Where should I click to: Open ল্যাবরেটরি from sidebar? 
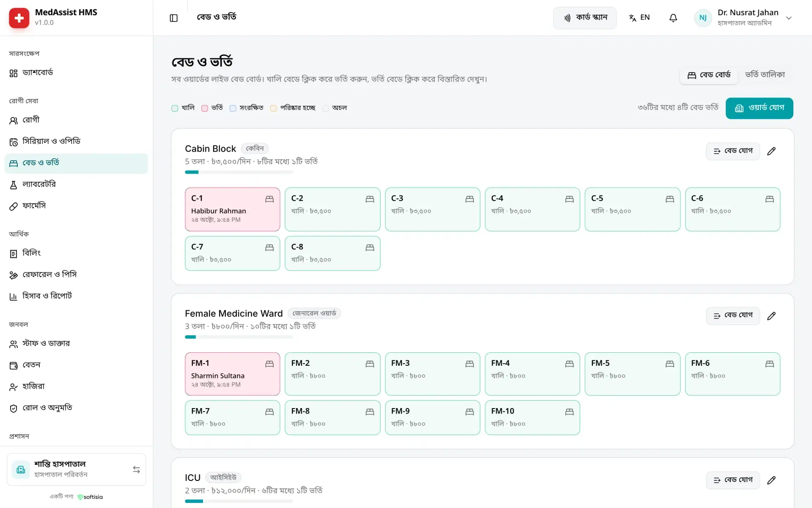pyautogui.click(x=76, y=185)
